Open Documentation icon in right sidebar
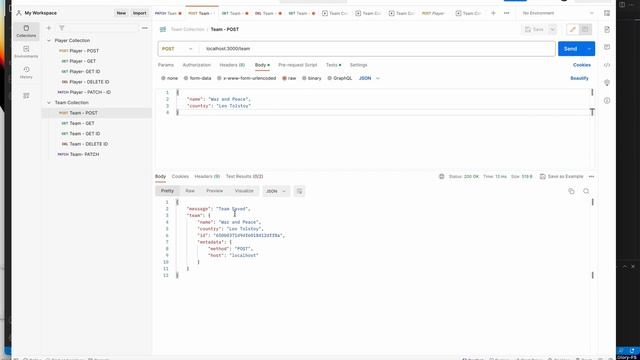Viewport: 640px width, 360px height. [x=607, y=29]
